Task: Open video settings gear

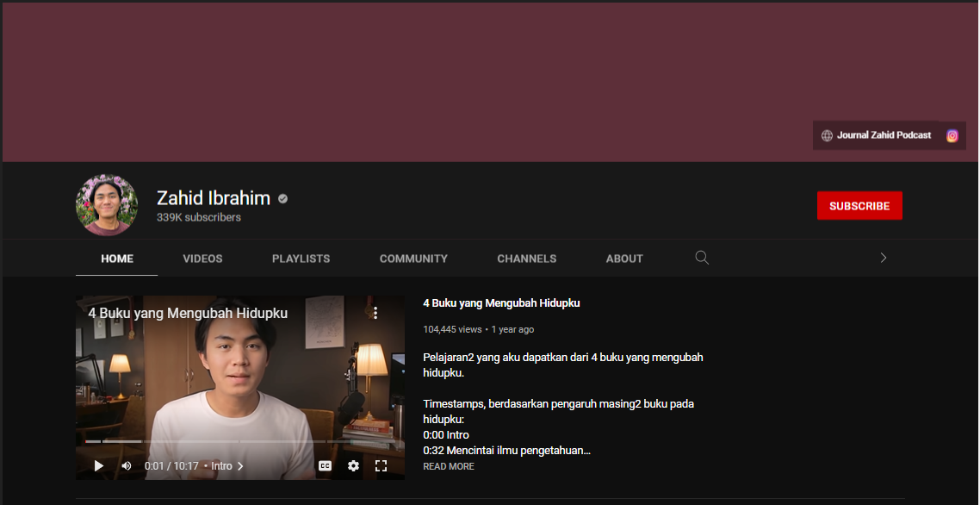Action: pyautogui.click(x=353, y=465)
